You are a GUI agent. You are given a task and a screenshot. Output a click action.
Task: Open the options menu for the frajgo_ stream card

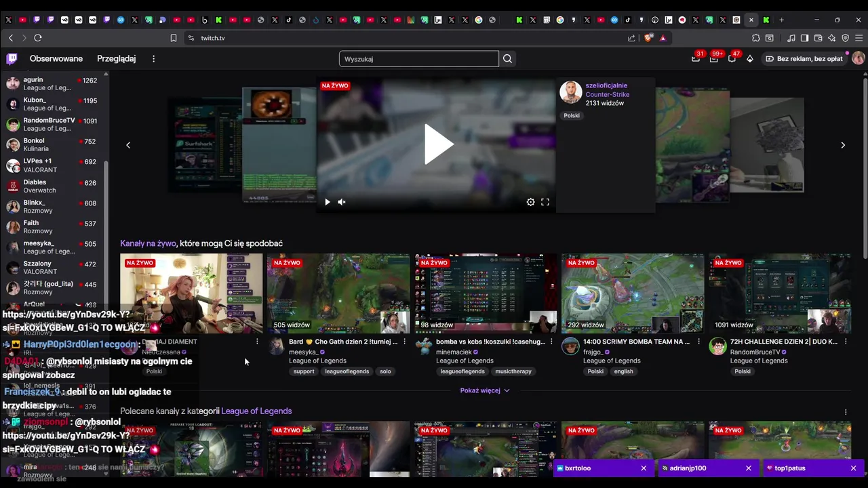(698, 342)
